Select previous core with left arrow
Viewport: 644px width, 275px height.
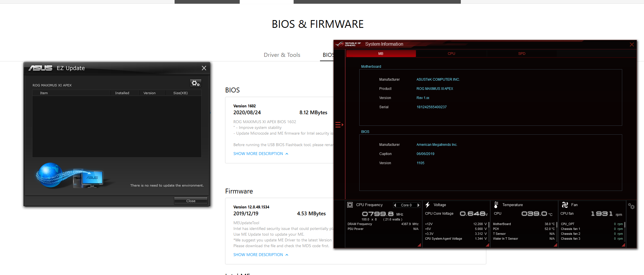(x=395, y=205)
